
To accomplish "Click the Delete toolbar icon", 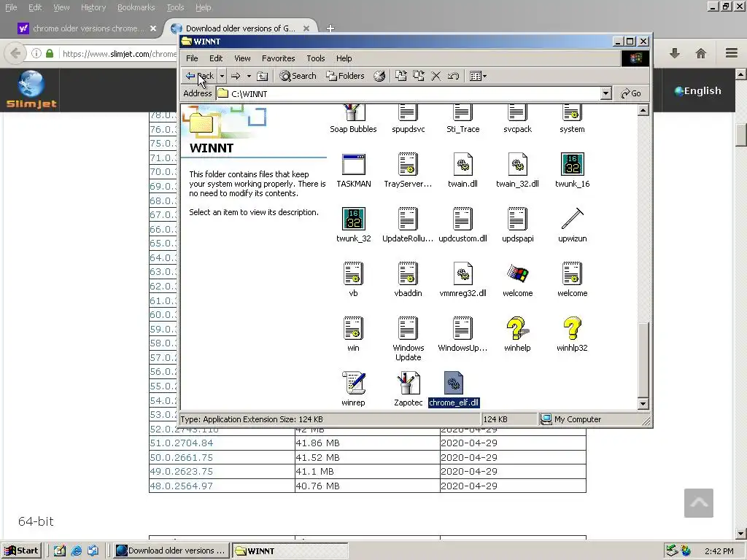I will click(436, 76).
